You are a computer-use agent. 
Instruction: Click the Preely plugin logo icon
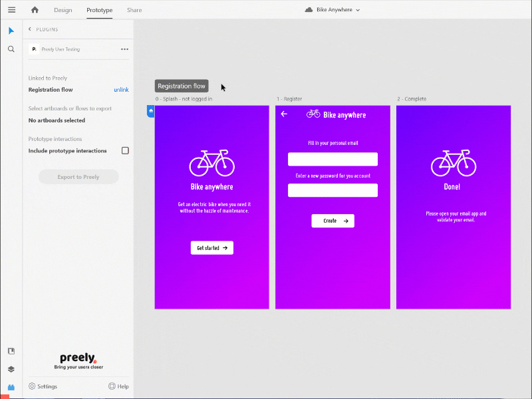tap(34, 49)
